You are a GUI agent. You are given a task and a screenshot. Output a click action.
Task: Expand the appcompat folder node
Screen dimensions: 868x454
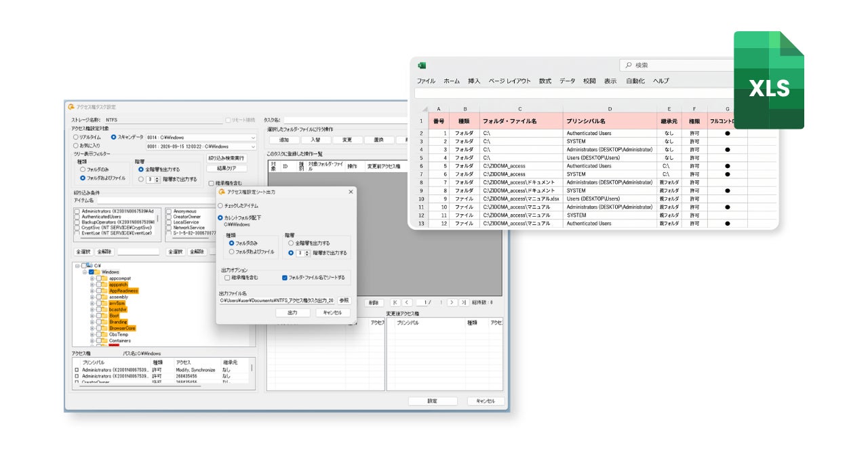coord(92,278)
